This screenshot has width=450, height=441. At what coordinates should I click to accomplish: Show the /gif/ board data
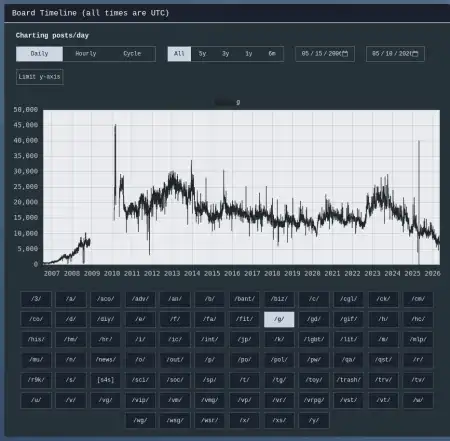click(349, 319)
